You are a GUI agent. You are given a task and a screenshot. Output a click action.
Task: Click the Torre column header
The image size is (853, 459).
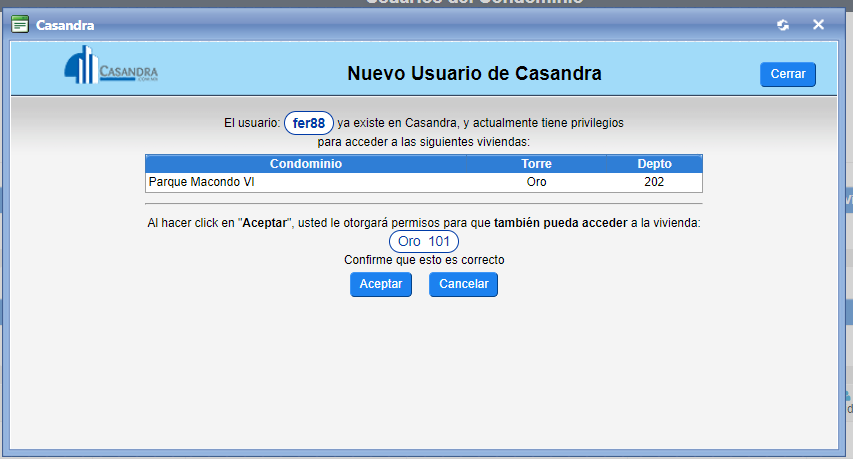(536, 164)
